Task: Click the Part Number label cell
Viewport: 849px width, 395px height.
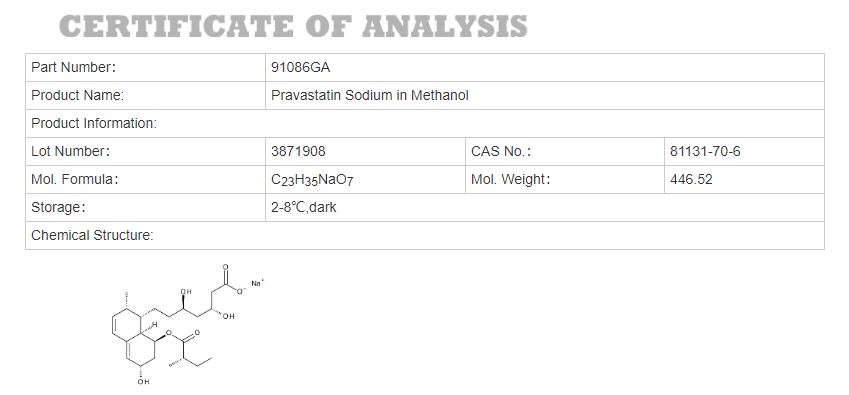Action: click(x=145, y=68)
